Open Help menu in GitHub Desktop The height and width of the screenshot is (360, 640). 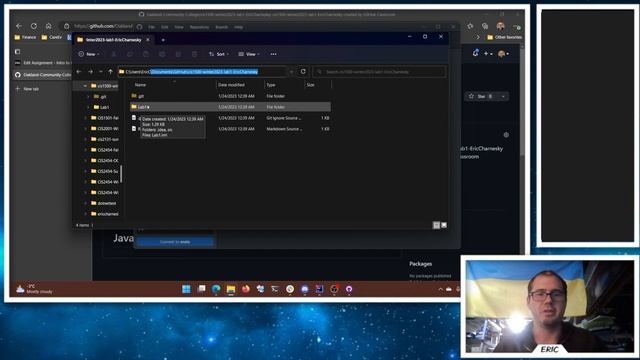pos(238,27)
